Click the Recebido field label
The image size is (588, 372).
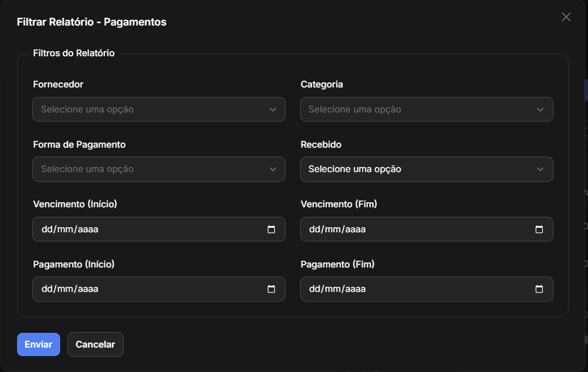click(x=321, y=144)
